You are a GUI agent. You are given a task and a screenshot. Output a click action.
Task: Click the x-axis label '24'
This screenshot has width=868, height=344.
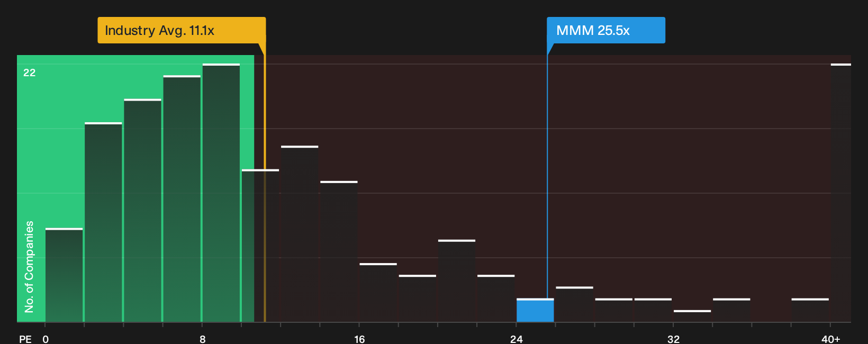tap(517, 339)
